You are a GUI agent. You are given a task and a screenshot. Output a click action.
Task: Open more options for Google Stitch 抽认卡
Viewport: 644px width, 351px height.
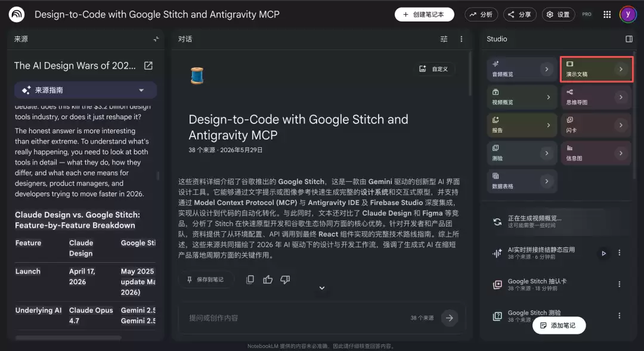pyautogui.click(x=620, y=284)
